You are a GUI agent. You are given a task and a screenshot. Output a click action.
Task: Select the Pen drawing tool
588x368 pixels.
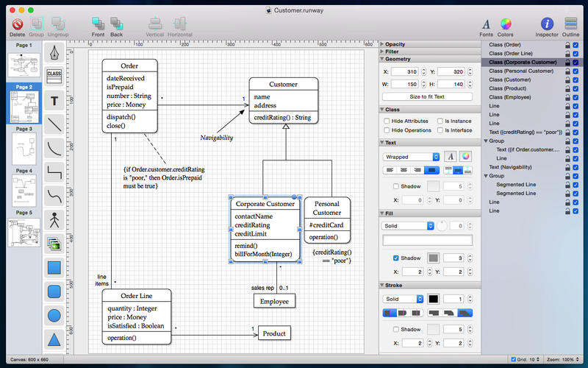click(54, 53)
